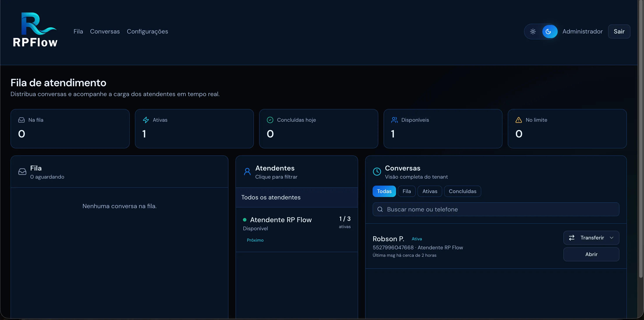The width and height of the screenshot is (644, 320).
Task: Switch to light theme sun icon
Action: [x=533, y=32]
